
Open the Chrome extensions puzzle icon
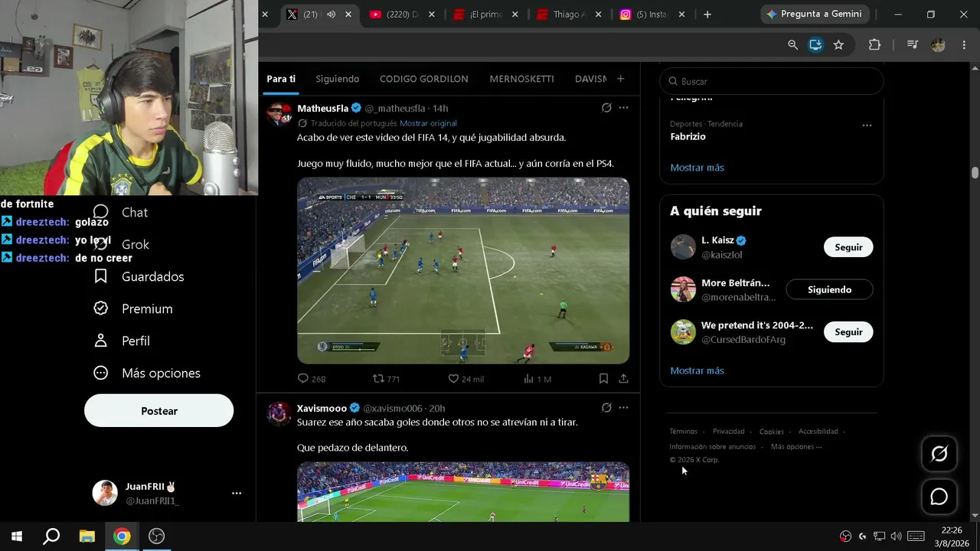pos(874,45)
